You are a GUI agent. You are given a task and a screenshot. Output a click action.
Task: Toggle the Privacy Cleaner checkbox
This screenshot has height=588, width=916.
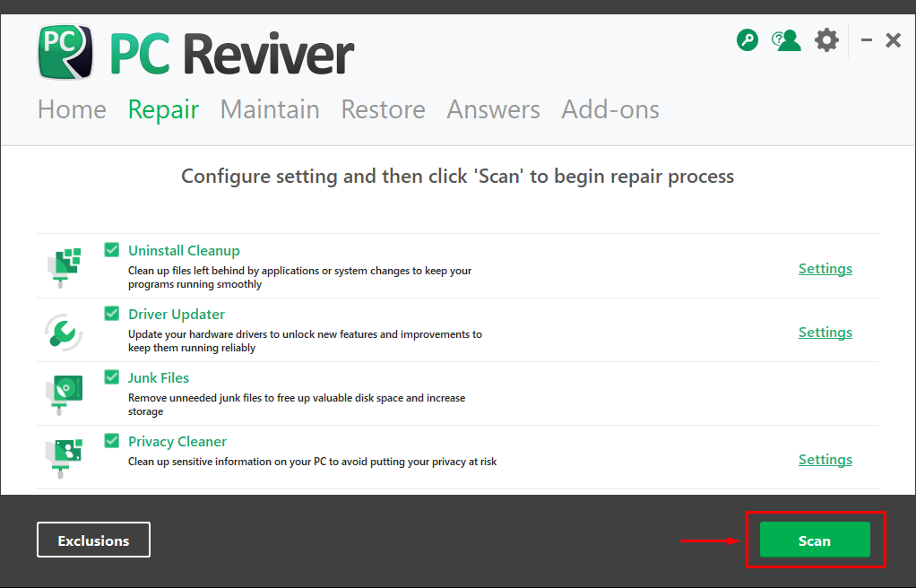111,441
